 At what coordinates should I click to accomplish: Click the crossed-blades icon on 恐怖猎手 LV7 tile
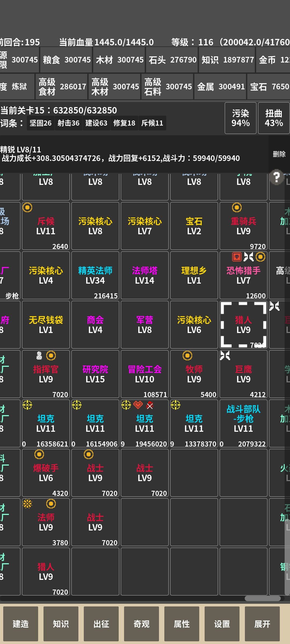[249, 257]
